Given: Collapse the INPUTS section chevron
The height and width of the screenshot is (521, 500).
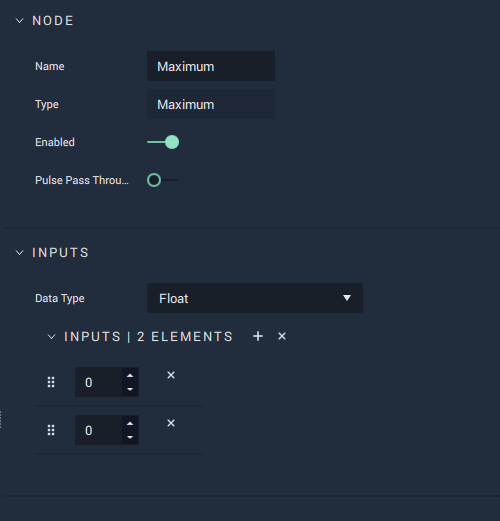Looking at the screenshot, I should (20, 253).
